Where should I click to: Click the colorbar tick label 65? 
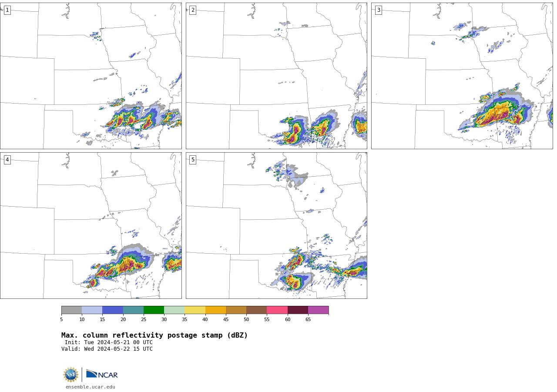click(x=308, y=319)
